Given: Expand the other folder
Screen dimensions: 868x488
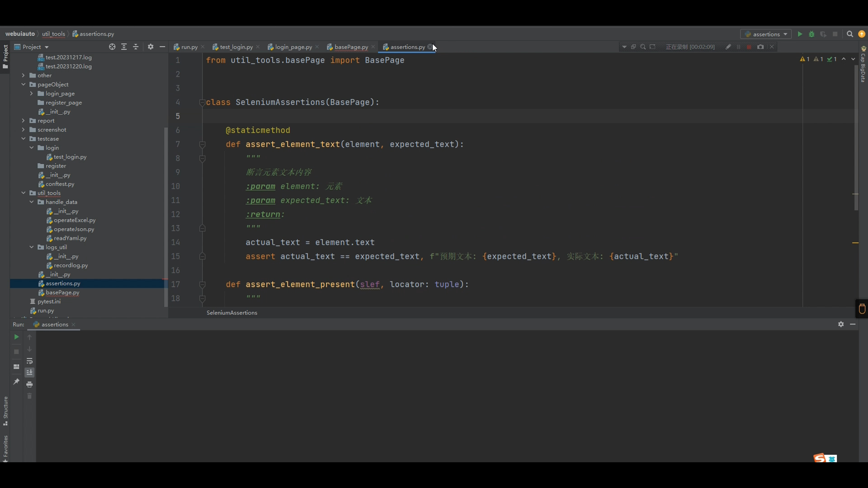Looking at the screenshot, I should [x=23, y=75].
